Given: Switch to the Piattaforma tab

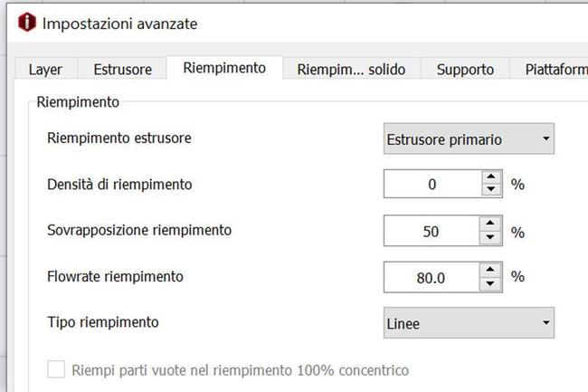Looking at the screenshot, I should (x=554, y=70).
